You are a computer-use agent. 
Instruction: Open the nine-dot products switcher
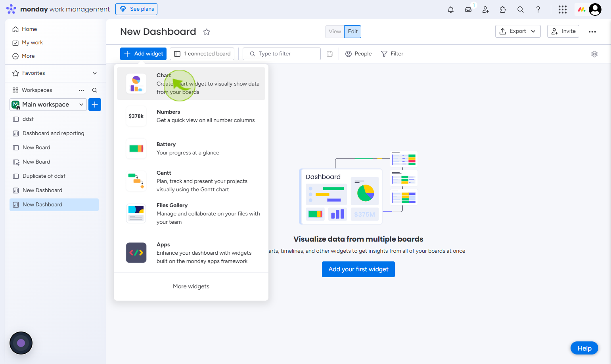click(x=563, y=10)
